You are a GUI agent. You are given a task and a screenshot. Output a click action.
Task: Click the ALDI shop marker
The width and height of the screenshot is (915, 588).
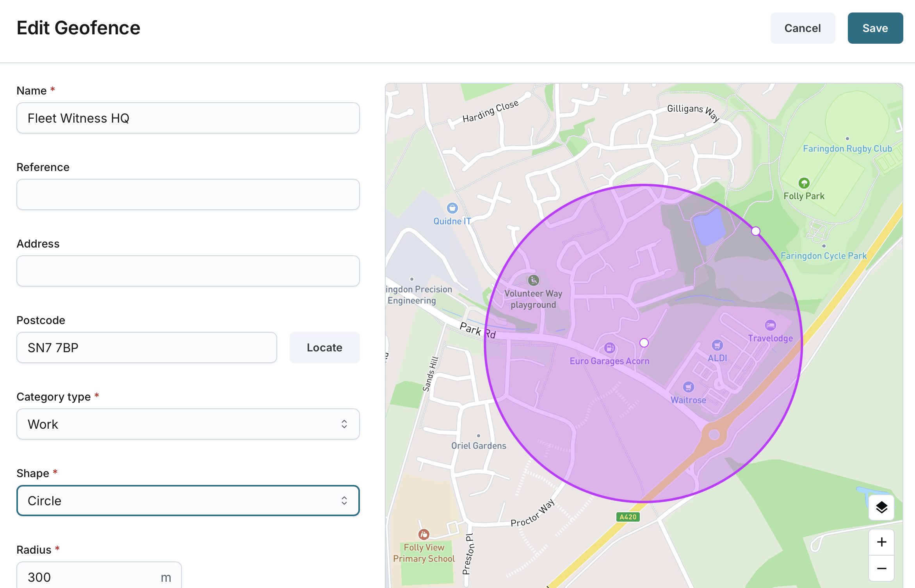pyautogui.click(x=717, y=345)
